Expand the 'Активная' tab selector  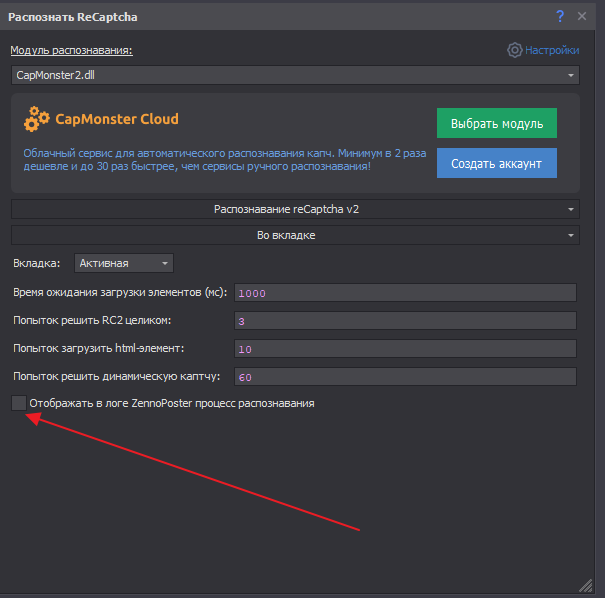pyautogui.click(x=124, y=263)
